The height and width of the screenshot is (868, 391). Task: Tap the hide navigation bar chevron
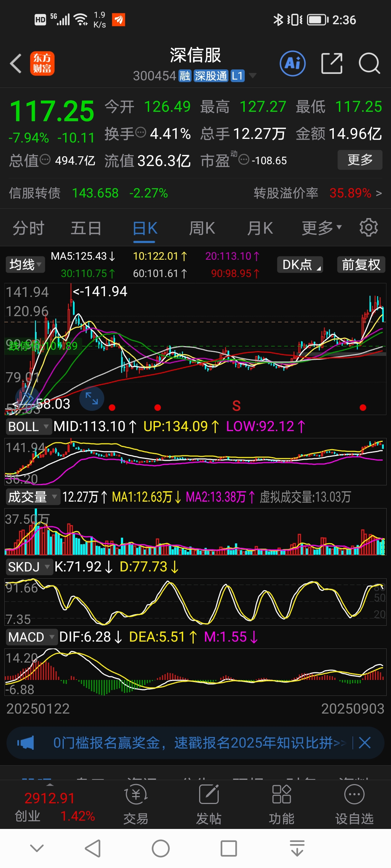pyautogui.click(x=37, y=848)
